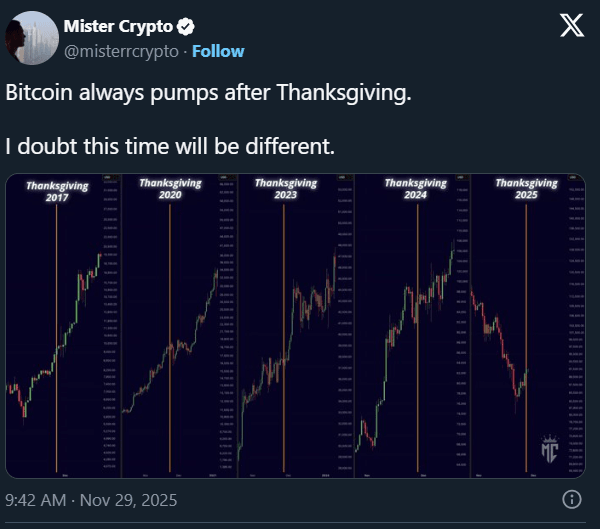Open the tweet info icon

(571, 499)
